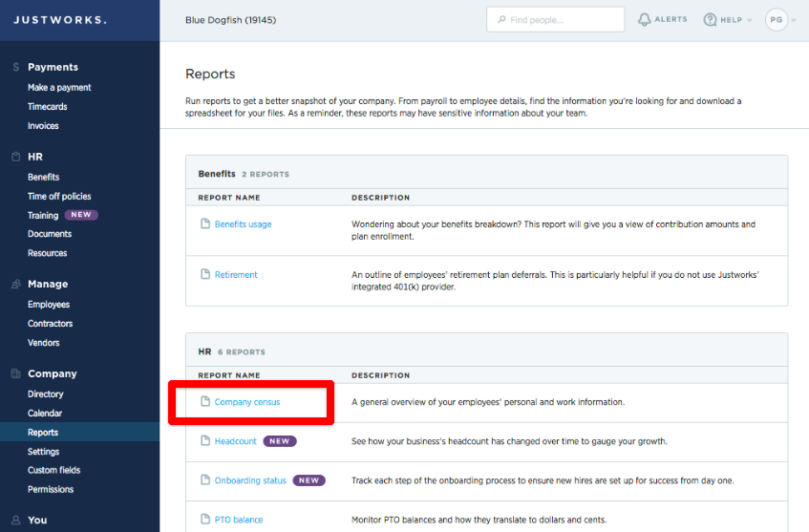Open the Benefits usage report link
The width and height of the screenshot is (809, 532).
[243, 224]
